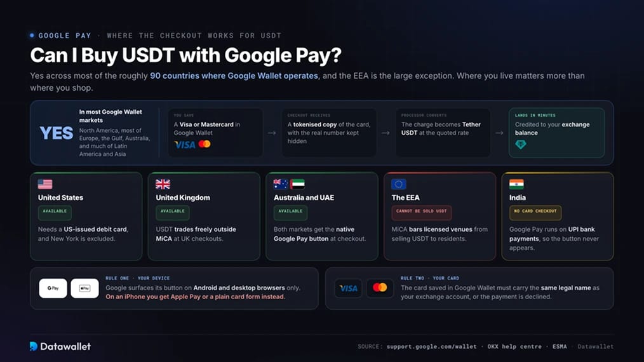This screenshot has width=644, height=362.
Task: Click the 'India' card title
Action: pos(518,198)
